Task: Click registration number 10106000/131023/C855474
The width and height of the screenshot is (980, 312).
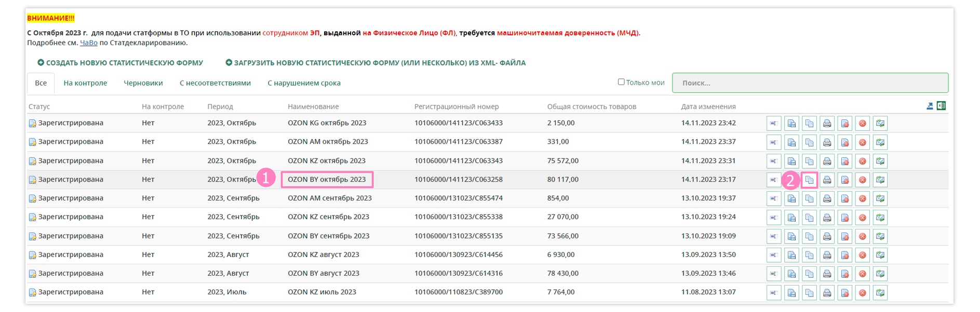Action: tap(459, 198)
